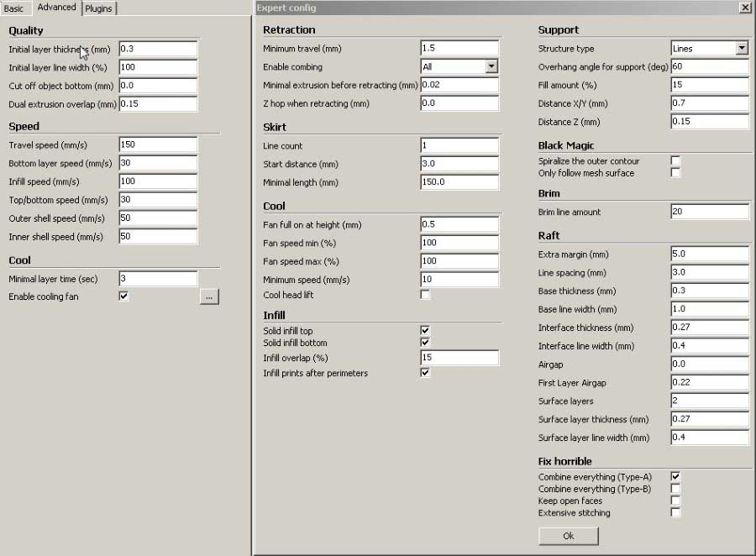
Task: Enable Combine everything (Type-B)
Action: coord(675,489)
